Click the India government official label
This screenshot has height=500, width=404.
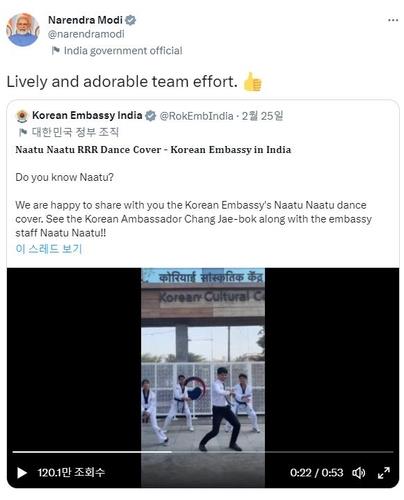123,51
